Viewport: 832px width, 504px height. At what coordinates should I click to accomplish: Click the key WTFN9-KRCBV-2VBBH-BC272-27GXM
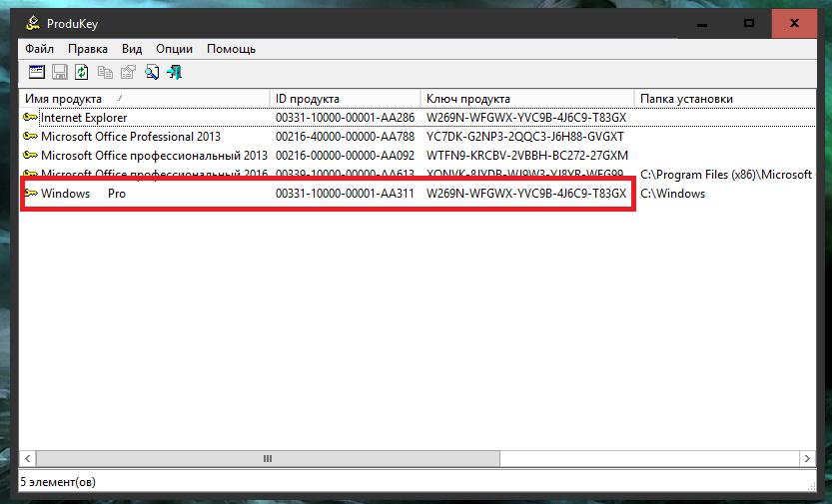[x=527, y=156]
